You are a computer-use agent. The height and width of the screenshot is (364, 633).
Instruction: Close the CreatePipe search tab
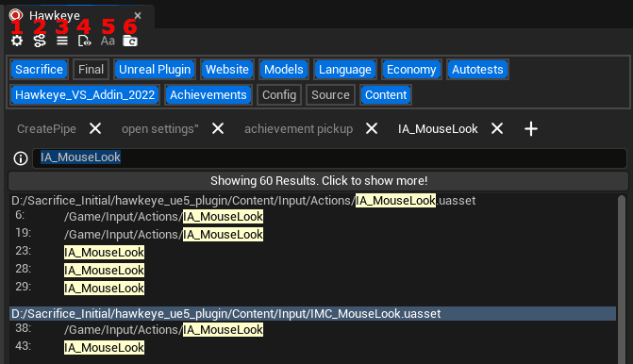95,129
